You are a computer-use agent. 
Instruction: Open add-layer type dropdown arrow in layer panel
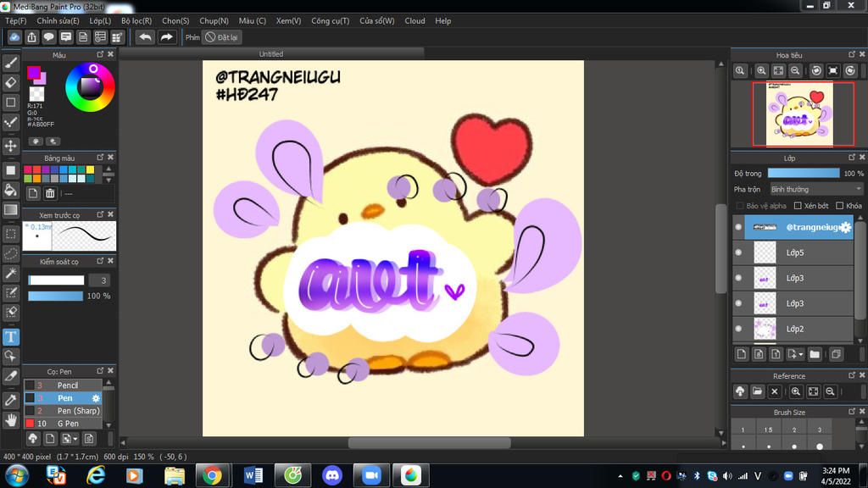[x=801, y=355]
